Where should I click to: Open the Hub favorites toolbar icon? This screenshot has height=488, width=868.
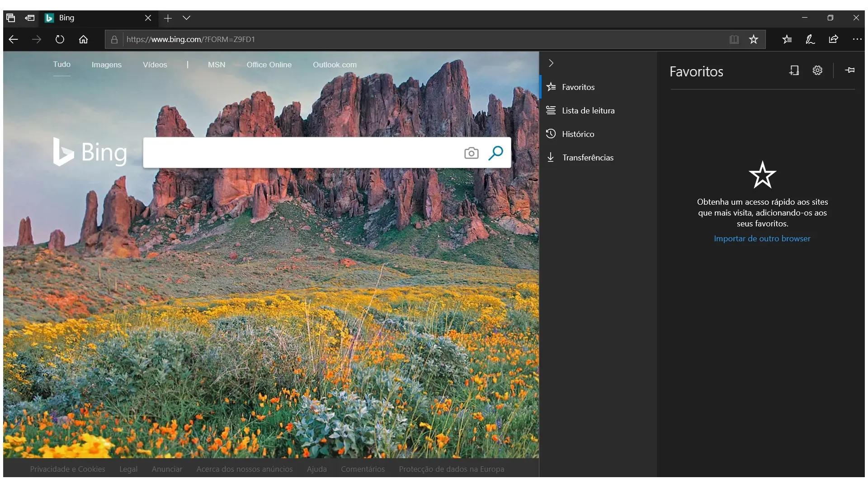(x=787, y=39)
